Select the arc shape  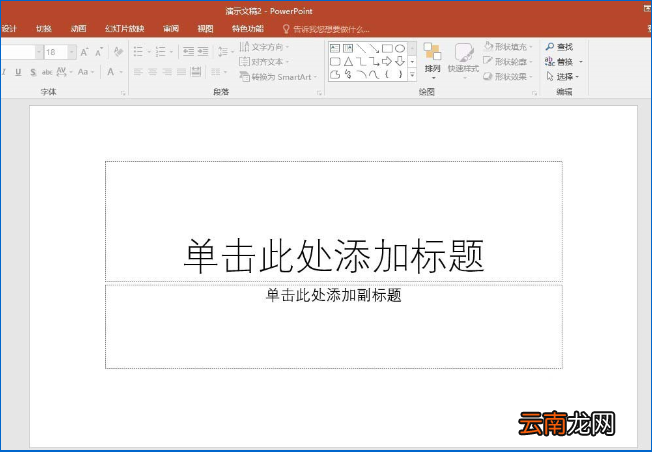(x=361, y=74)
